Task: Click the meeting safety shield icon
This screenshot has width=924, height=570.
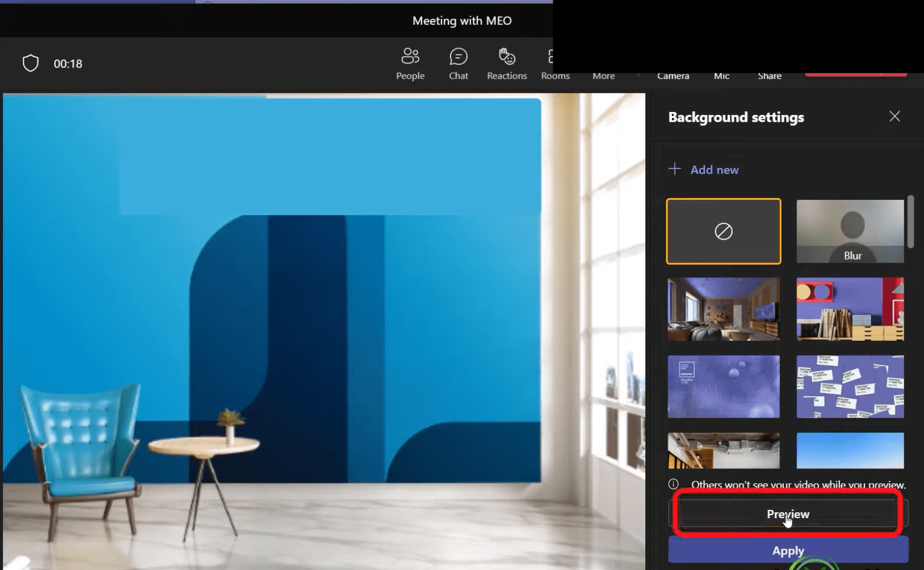Action: tap(31, 63)
